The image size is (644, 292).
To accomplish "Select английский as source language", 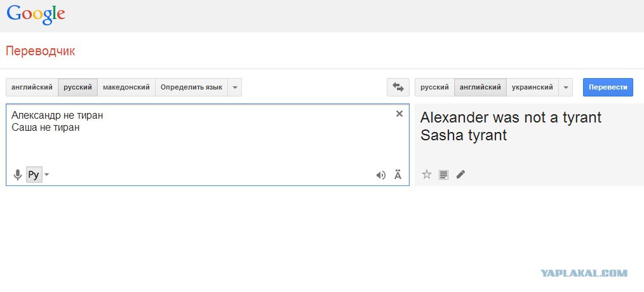I will pyautogui.click(x=32, y=88).
